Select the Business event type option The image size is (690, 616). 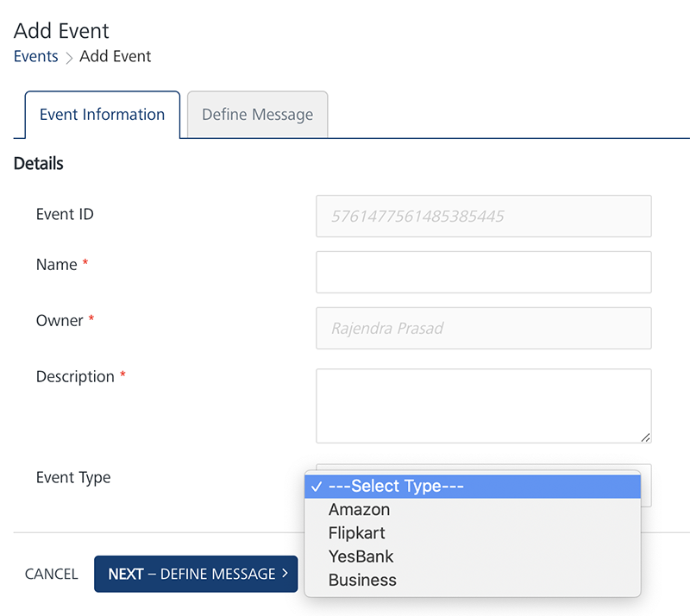point(362,580)
